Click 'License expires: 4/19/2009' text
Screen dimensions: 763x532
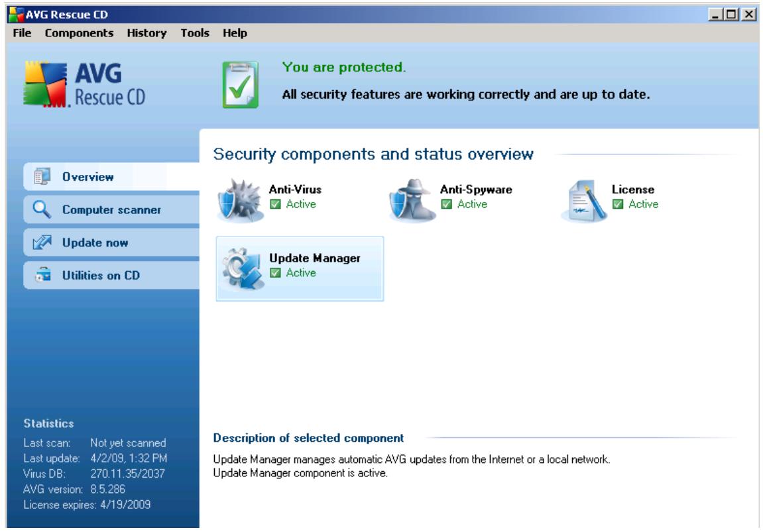pos(87,505)
